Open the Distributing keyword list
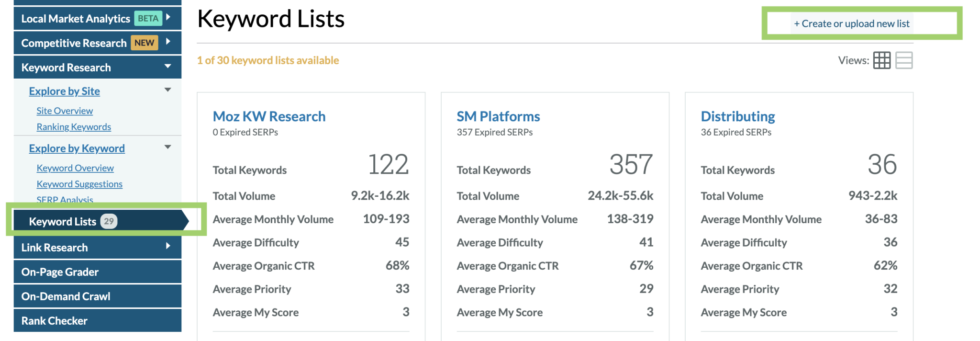The width and height of the screenshot is (980, 341). [738, 116]
